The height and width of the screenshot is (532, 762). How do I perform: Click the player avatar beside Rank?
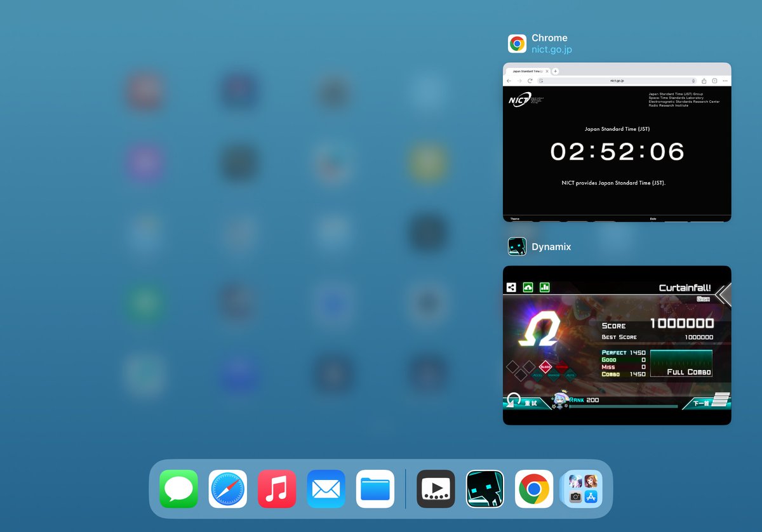coord(560,400)
